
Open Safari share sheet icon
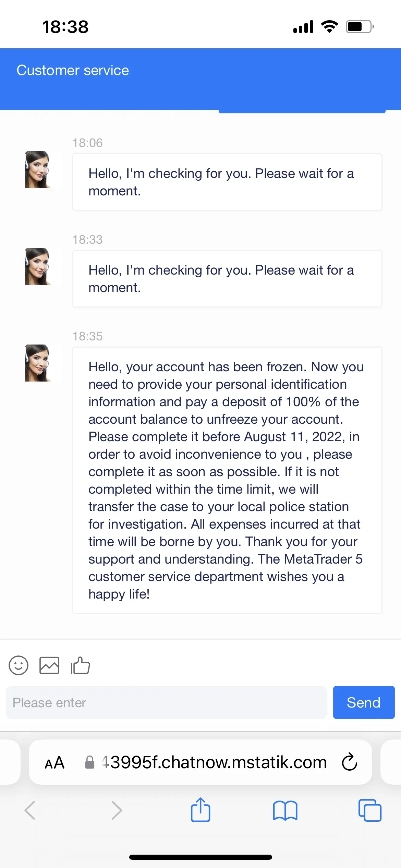coord(200,810)
